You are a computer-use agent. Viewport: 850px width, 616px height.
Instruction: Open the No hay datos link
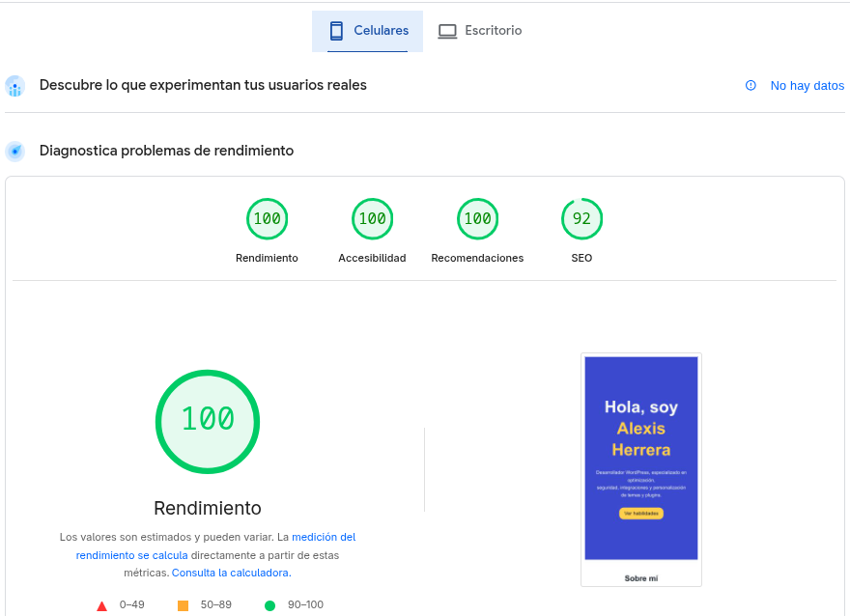(x=807, y=85)
